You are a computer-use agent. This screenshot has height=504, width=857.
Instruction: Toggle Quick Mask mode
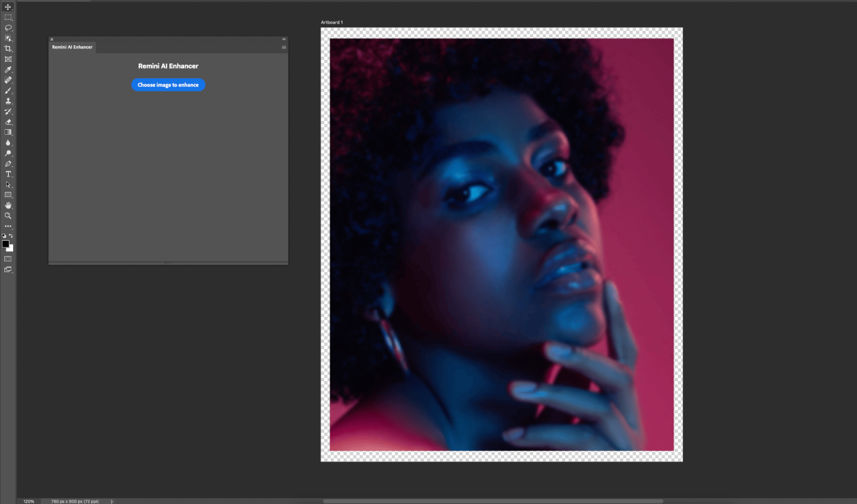[x=8, y=259]
